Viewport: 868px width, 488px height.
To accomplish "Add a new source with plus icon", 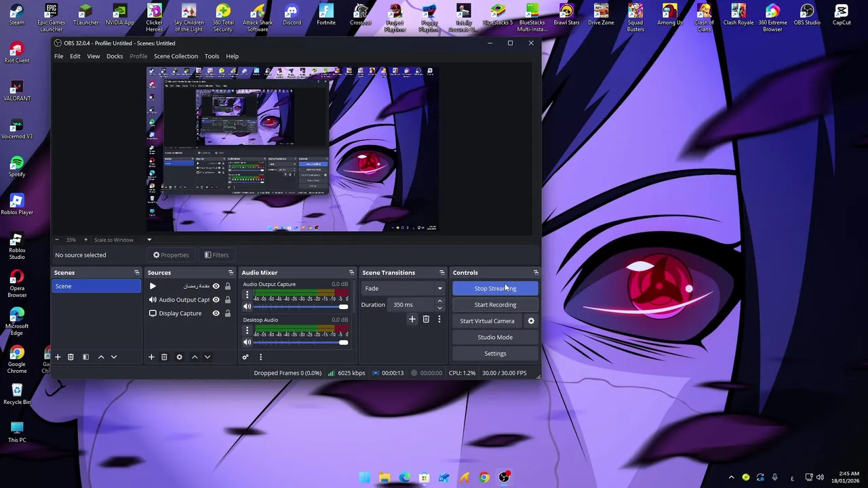I will pyautogui.click(x=151, y=357).
